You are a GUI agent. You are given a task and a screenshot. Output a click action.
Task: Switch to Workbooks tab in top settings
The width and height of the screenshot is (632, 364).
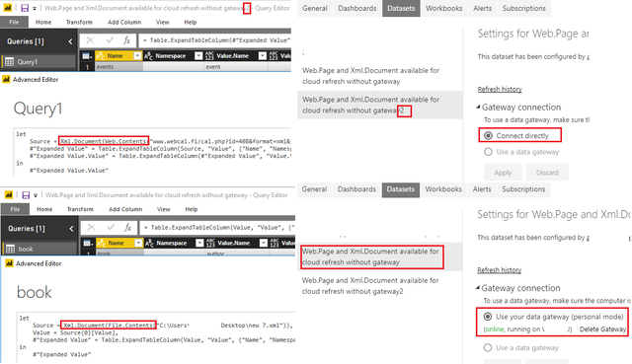[x=443, y=8]
